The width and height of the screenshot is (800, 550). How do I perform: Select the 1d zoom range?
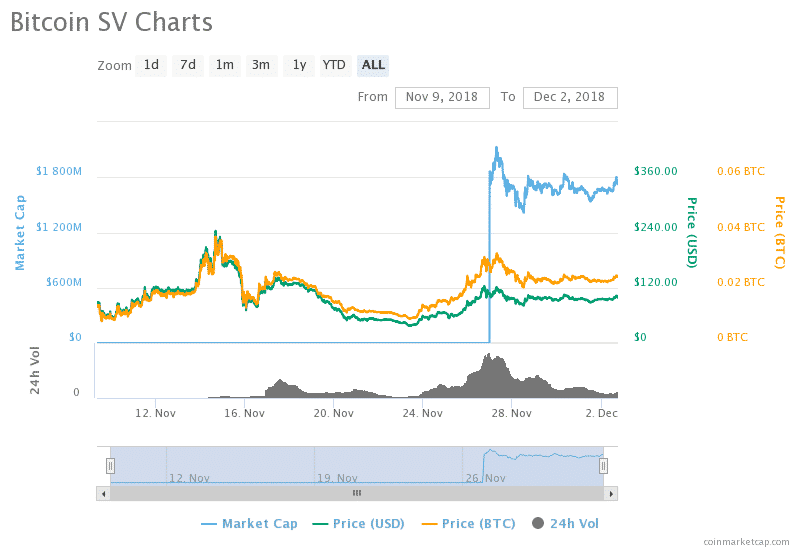click(151, 65)
